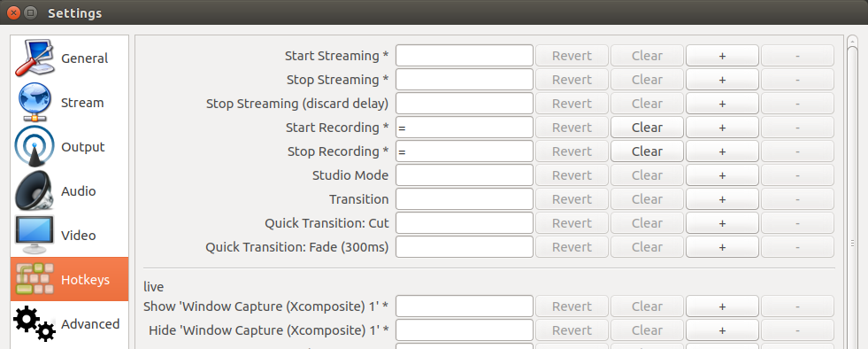Image resolution: width=868 pixels, height=349 pixels.
Task: Select the Hotkeys keyboard icon
Action: [x=35, y=279]
